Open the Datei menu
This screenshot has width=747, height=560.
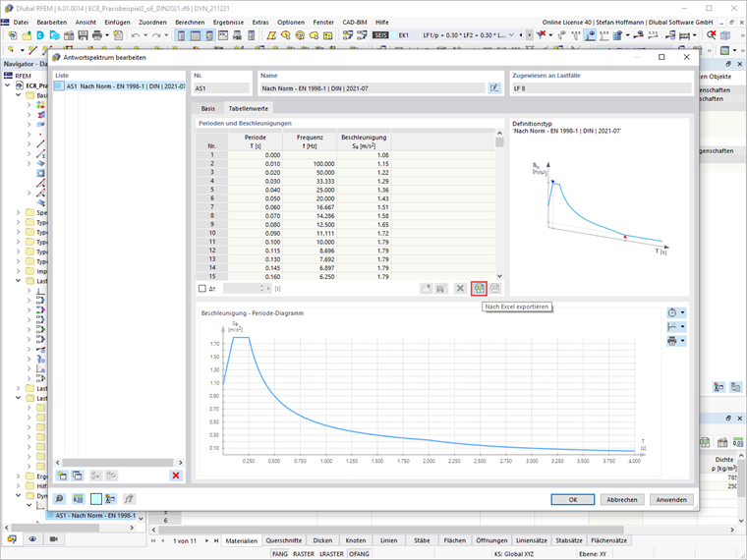click(21, 23)
